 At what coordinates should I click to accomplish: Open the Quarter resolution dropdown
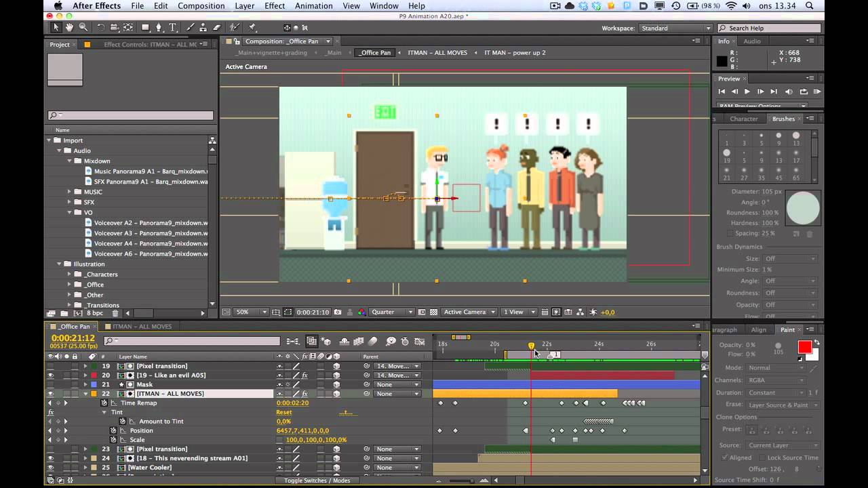pyautogui.click(x=392, y=312)
